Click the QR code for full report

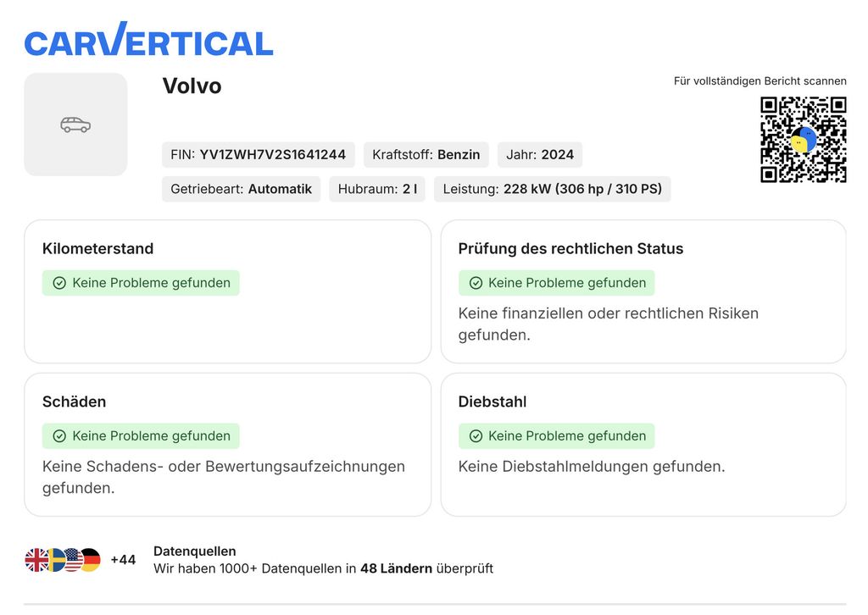pyautogui.click(x=804, y=140)
